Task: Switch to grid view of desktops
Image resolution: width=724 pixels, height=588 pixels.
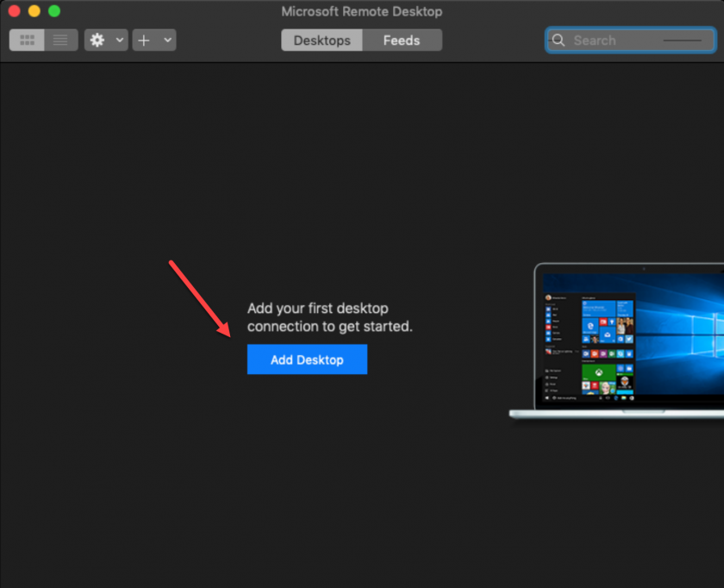Action: click(x=27, y=41)
